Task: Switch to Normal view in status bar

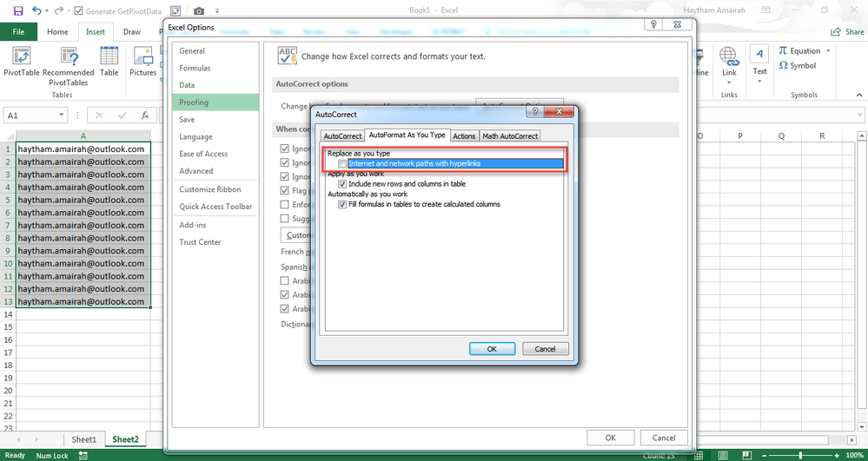Action: pos(699,455)
